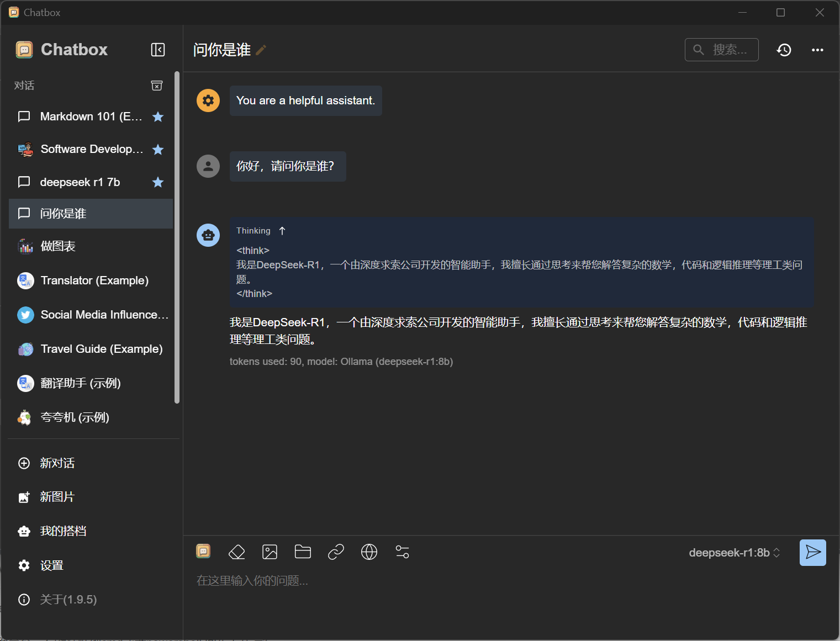Click the Chatbox title bar app icon

pos(14,12)
